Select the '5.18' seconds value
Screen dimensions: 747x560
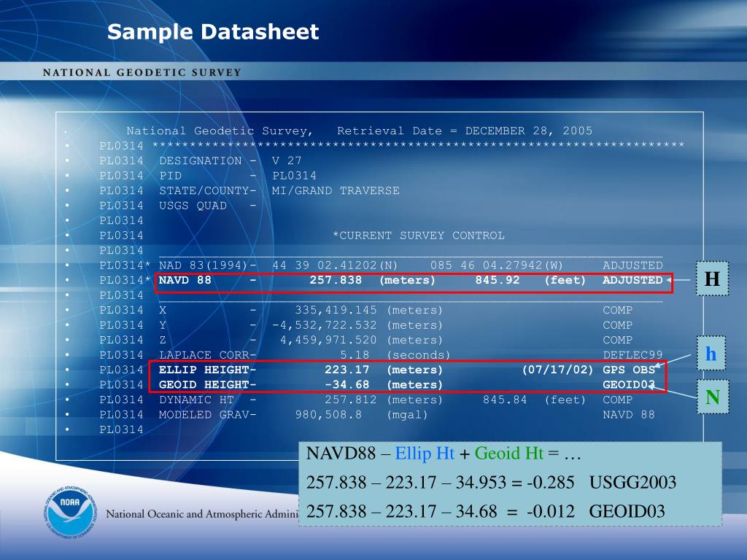(355, 355)
